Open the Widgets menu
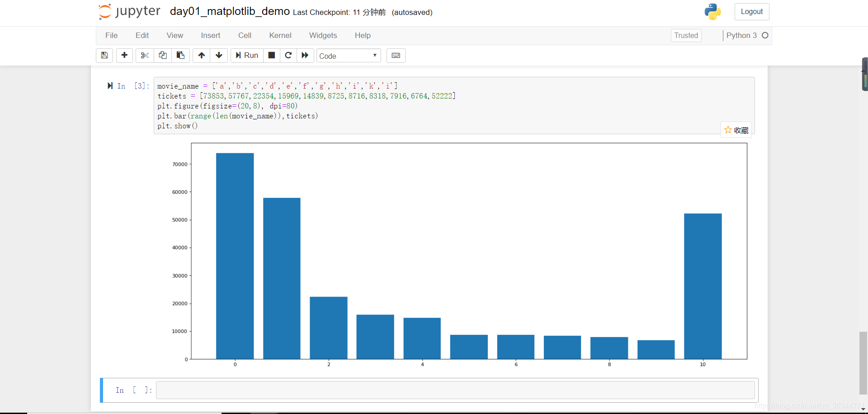Viewport: 868px width, 414px height. click(323, 35)
